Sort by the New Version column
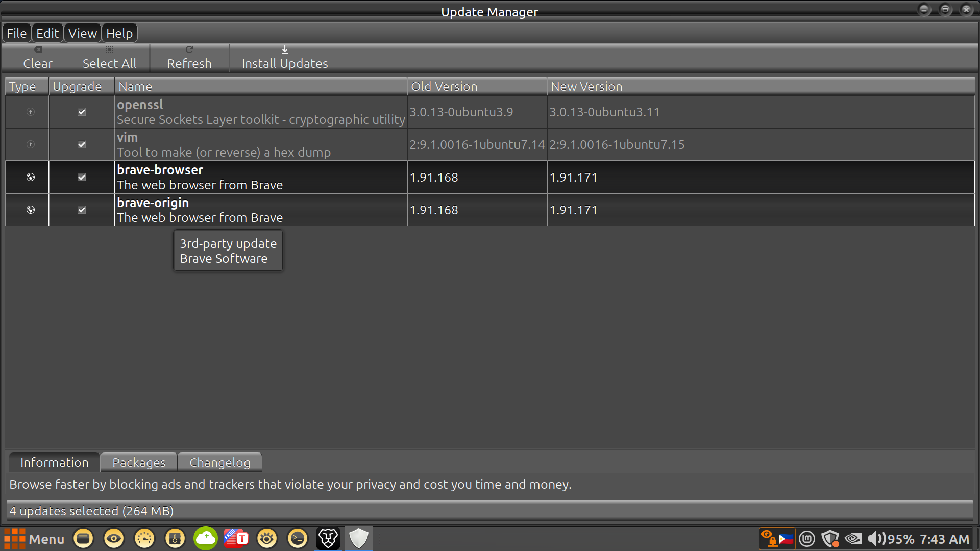 click(761, 86)
